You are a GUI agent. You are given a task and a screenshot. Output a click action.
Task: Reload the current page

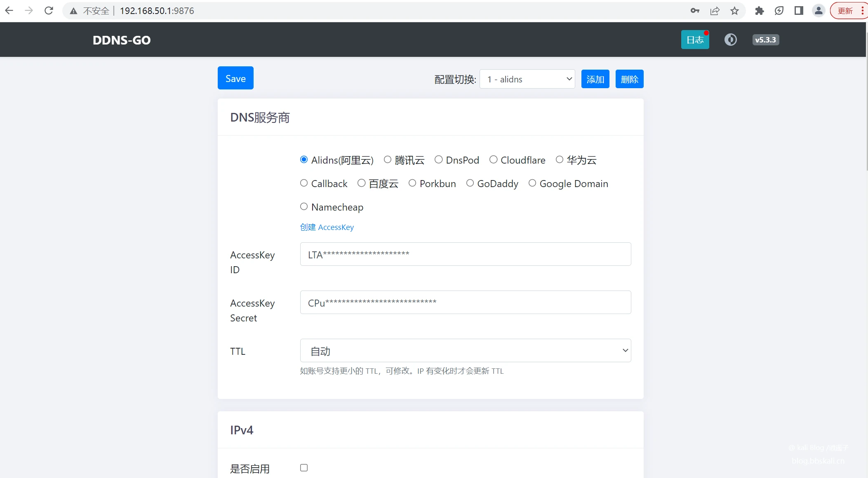[49, 11]
